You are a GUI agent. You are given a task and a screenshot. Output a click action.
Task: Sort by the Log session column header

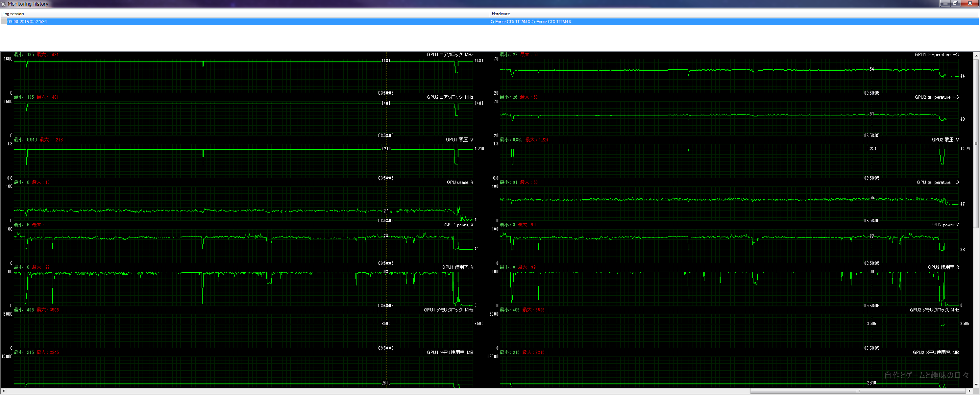(13, 14)
